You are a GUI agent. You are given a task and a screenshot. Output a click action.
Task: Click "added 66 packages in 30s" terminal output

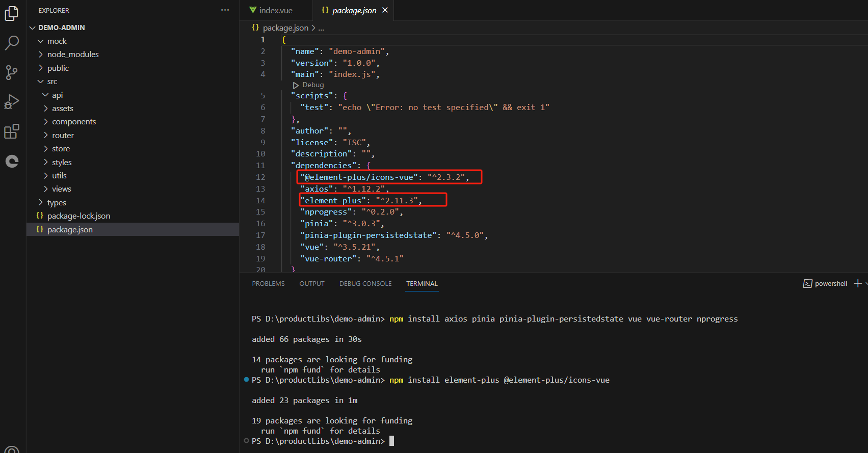(x=307, y=339)
